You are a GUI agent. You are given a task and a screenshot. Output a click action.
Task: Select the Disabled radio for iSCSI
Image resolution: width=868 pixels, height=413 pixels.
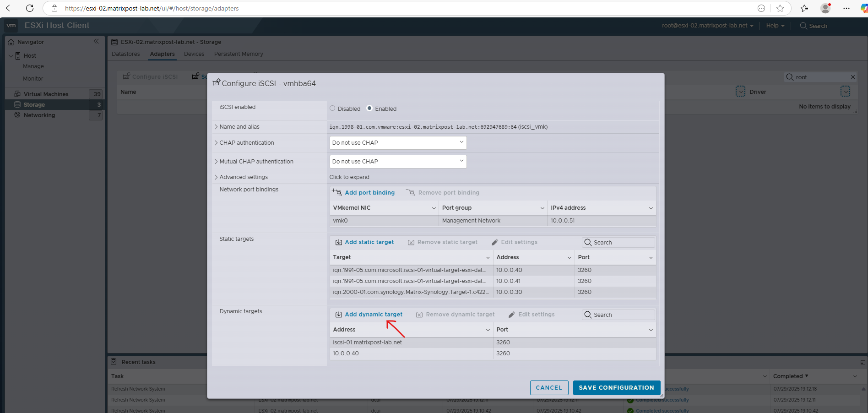[332, 109]
